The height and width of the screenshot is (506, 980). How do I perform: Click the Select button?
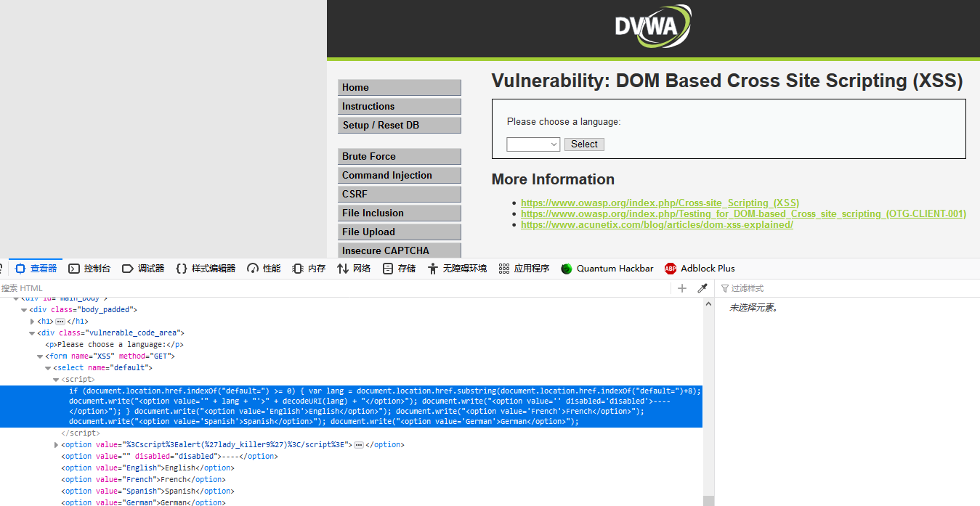pyautogui.click(x=584, y=144)
